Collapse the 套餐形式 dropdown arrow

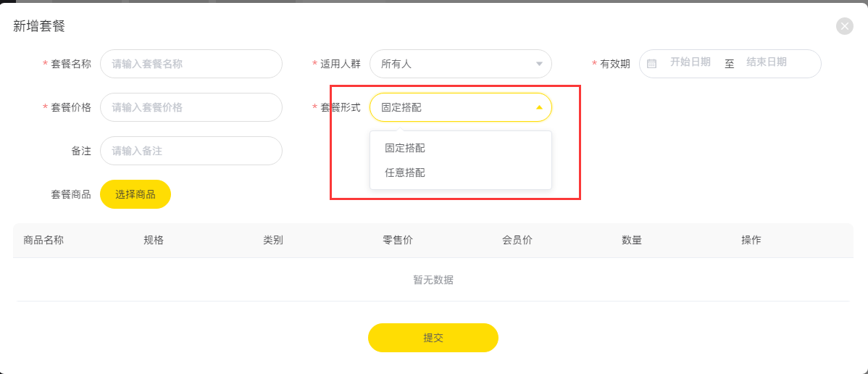539,107
